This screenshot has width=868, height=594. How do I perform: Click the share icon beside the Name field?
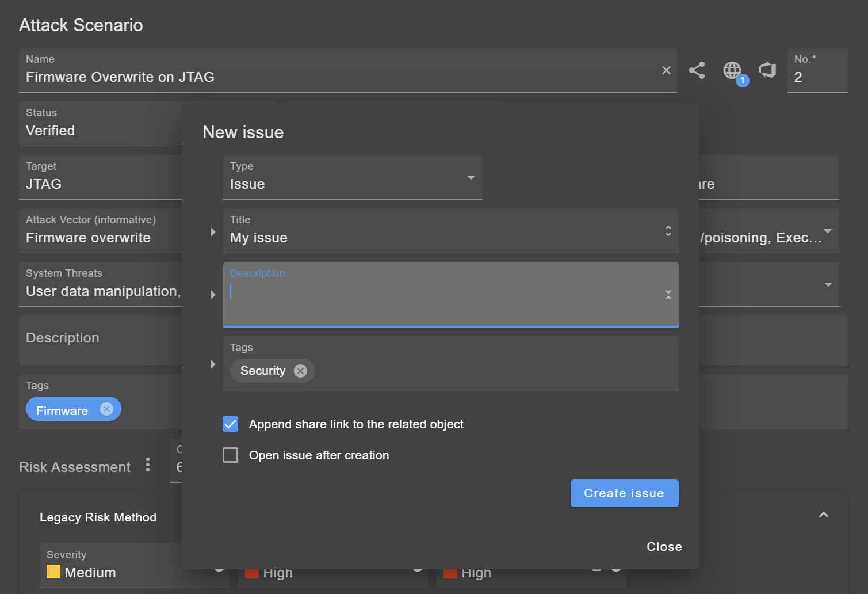click(697, 70)
